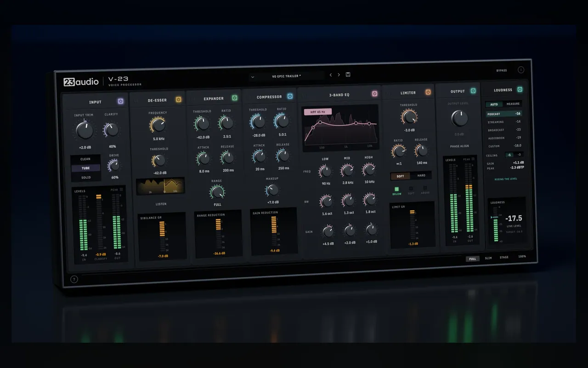
Task: Set the ceiling to -3
Action: pos(519,155)
